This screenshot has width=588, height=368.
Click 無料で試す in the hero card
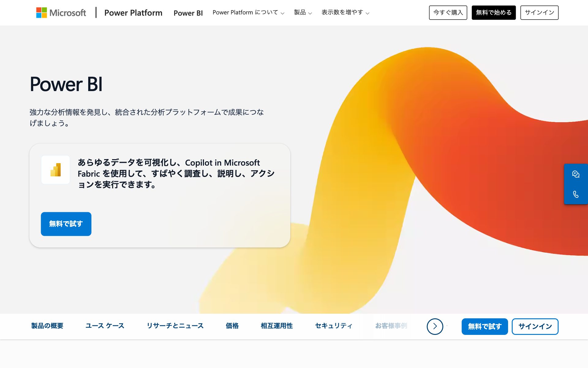(x=66, y=224)
